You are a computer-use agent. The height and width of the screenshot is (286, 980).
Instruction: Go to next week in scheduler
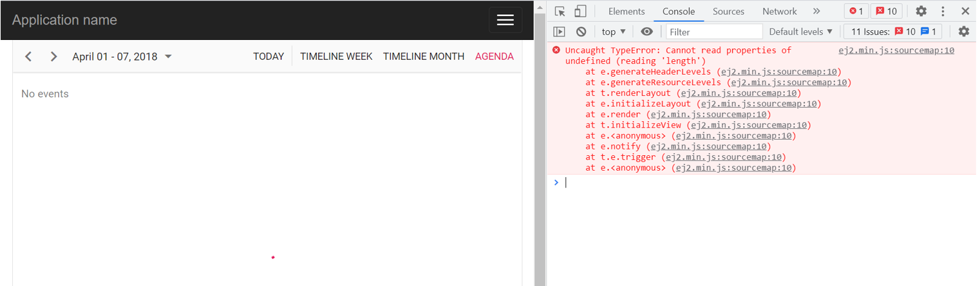54,57
